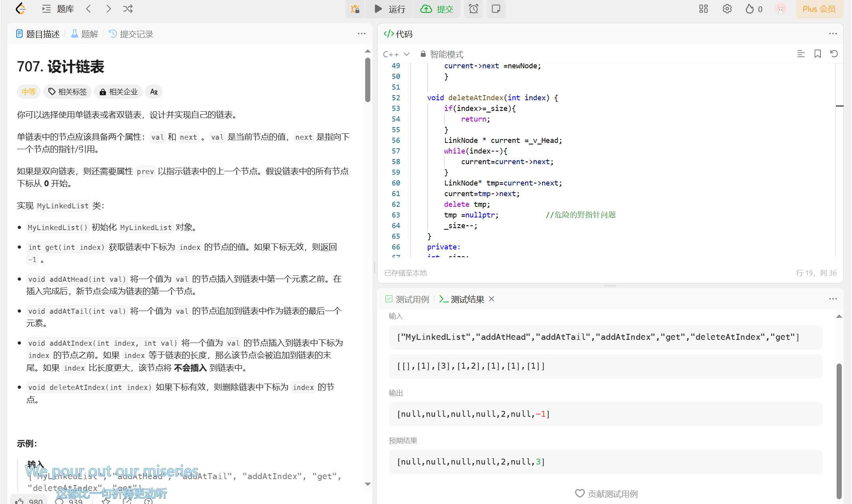The image size is (852, 504).
Task: Go to previous problem arrow
Action: coord(88,9)
